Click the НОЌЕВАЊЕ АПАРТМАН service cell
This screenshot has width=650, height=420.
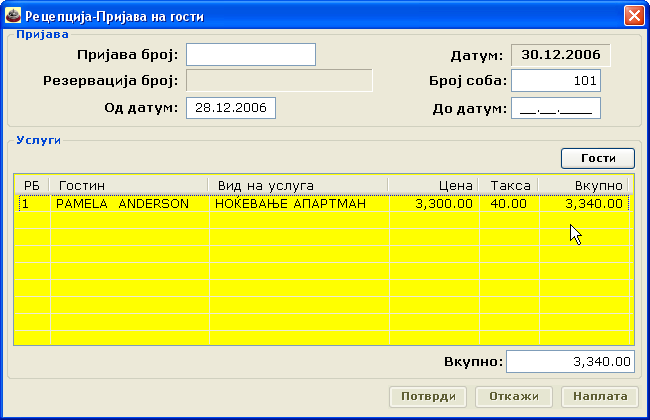pos(290,204)
